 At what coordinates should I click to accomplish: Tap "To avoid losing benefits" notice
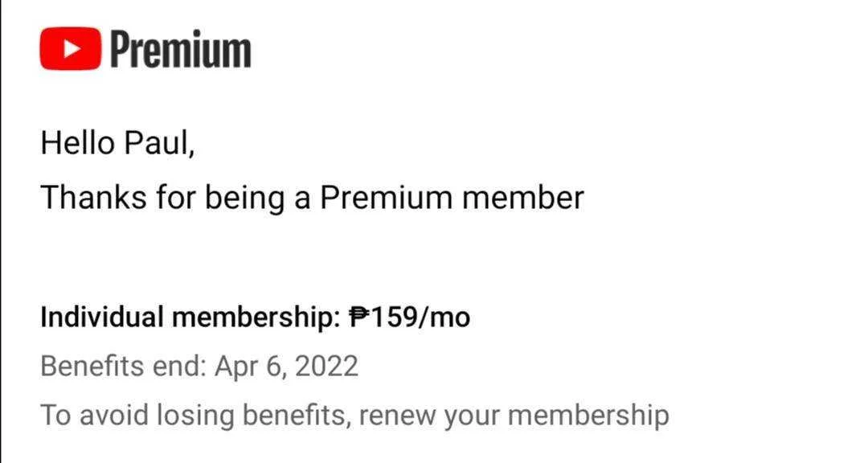(195, 416)
